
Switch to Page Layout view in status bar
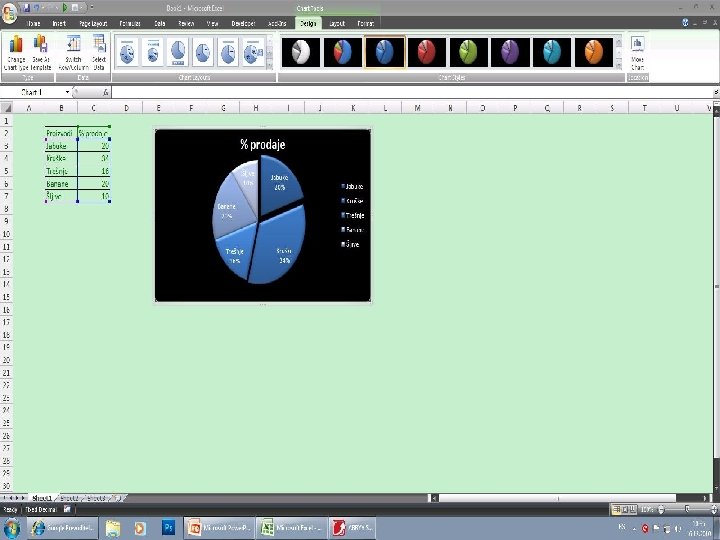point(625,509)
